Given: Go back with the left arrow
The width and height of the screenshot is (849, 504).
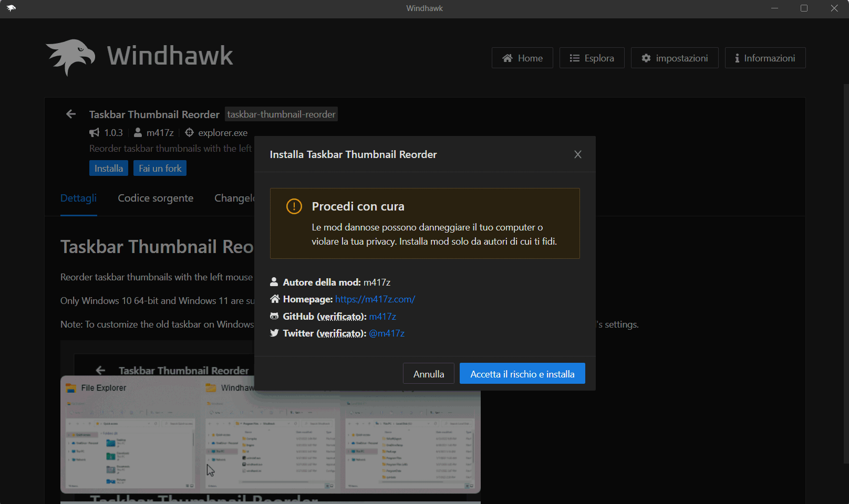Looking at the screenshot, I should pyautogui.click(x=71, y=114).
